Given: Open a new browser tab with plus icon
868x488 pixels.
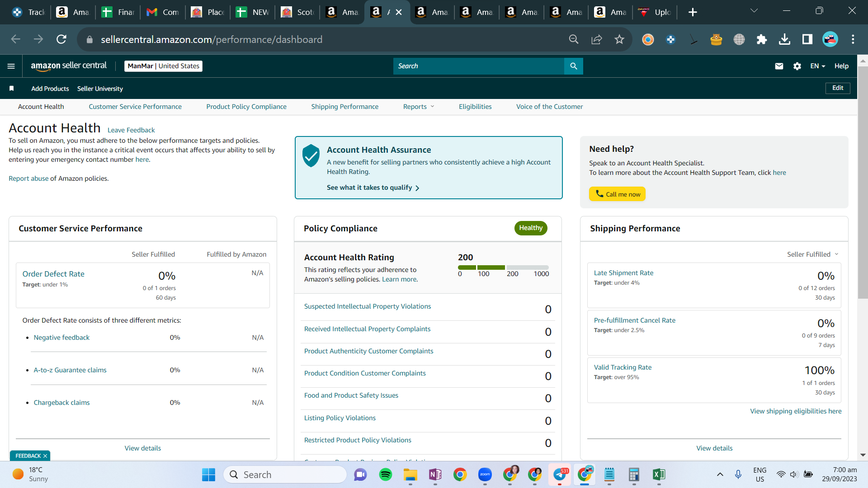Looking at the screenshot, I should [693, 12].
